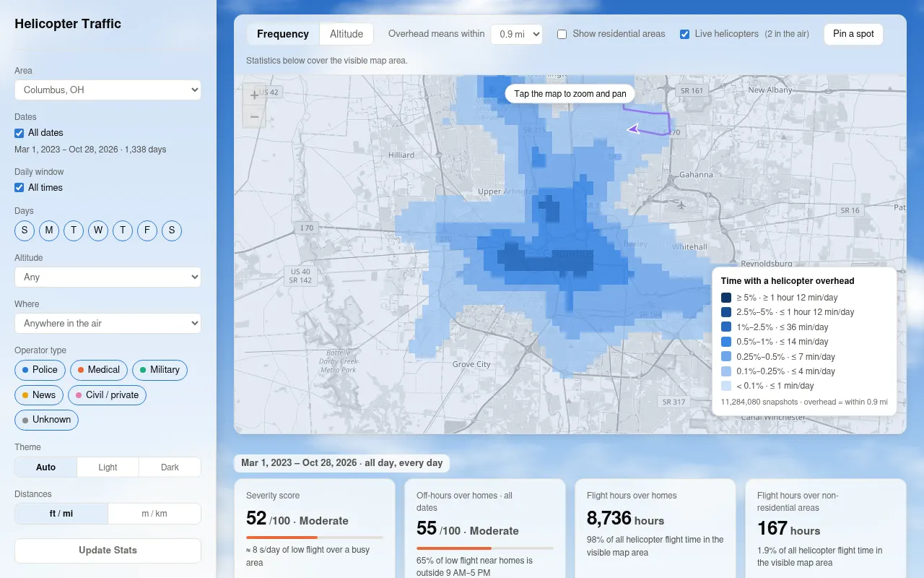This screenshot has width=924, height=578.
Task: Toggle the Civil / private operator chip
Action: pyautogui.click(x=107, y=395)
